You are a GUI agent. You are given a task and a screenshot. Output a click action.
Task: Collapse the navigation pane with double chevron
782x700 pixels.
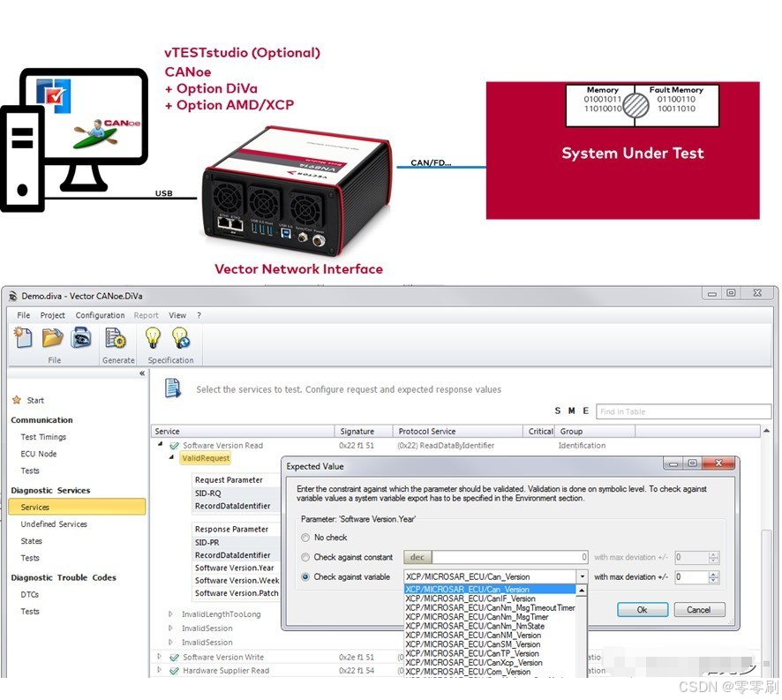point(142,373)
